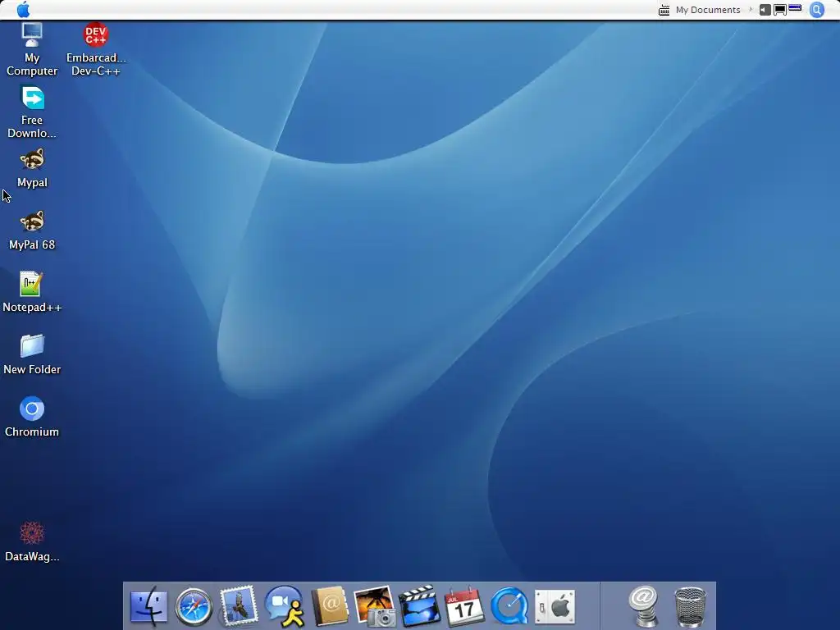Click the monitor display tray icon

point(780,10)
